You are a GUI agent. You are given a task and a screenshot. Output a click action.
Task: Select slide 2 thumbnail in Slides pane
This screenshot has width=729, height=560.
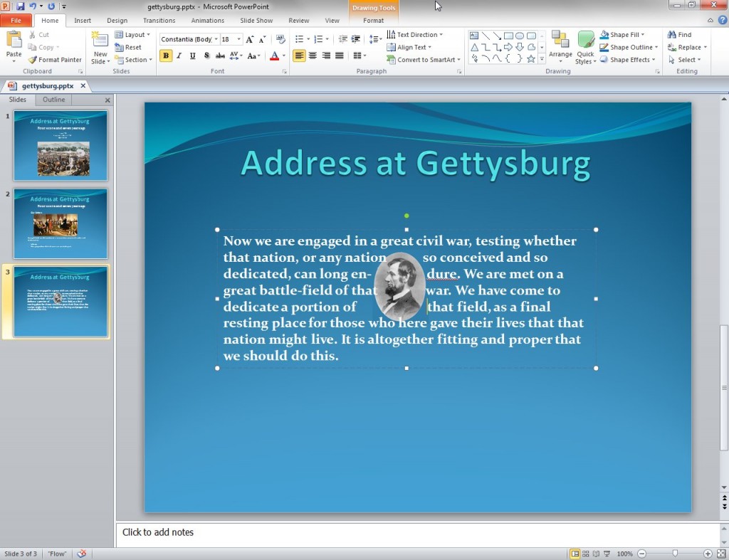point(61,223)
